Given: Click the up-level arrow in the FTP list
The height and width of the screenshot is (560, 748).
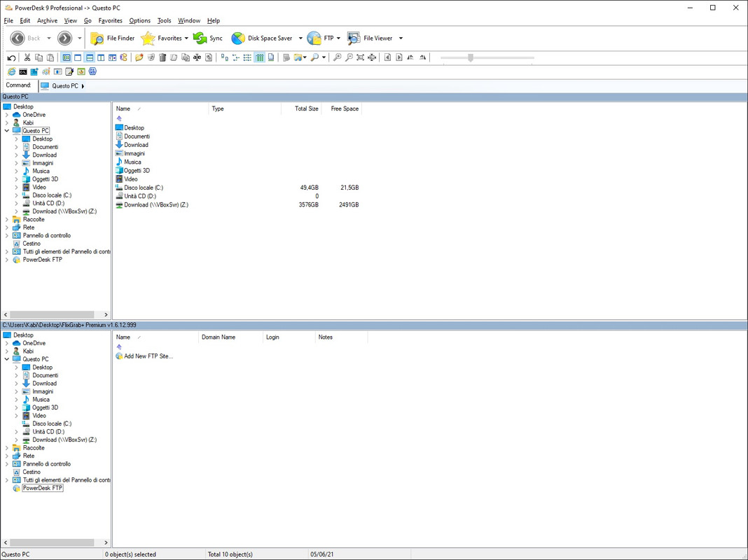Looking at the screenshot, I should (x=119, y=347).
